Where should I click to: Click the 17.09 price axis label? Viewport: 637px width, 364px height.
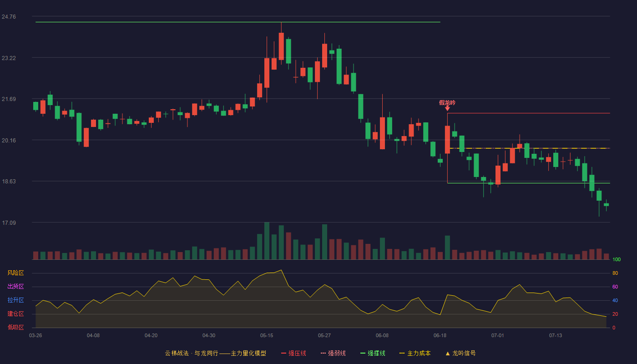[x=9, y=223]
